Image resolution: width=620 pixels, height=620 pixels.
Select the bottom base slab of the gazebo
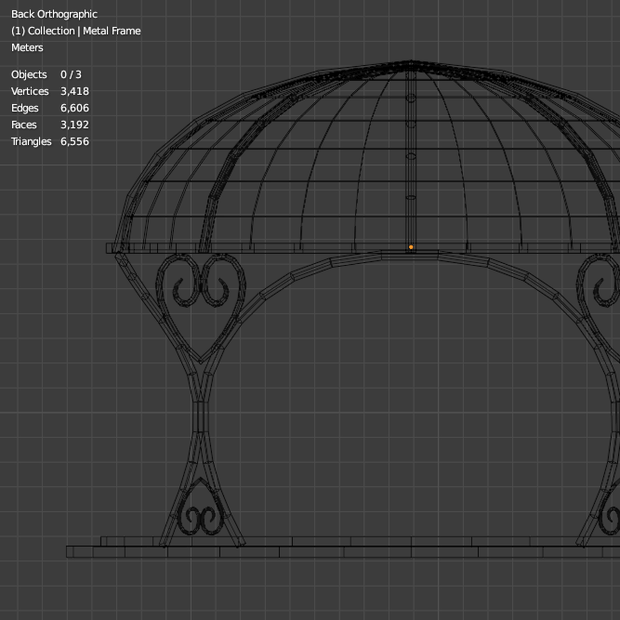(343, 552)
